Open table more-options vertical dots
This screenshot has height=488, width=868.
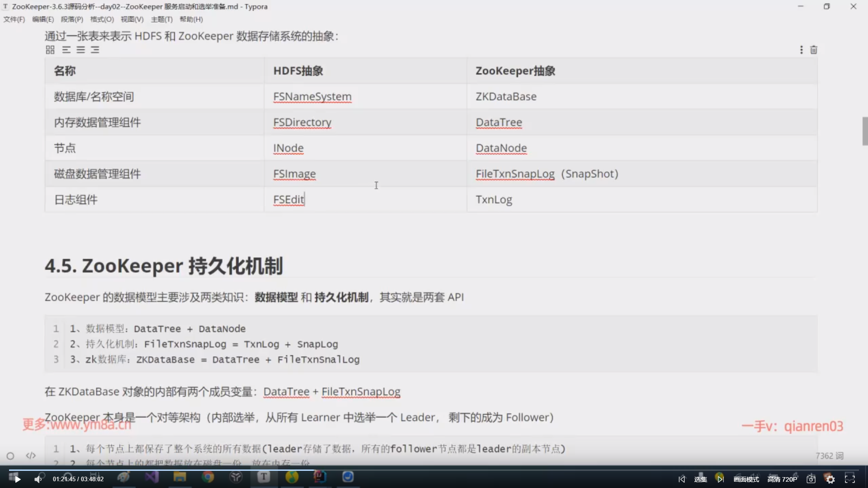point(802,50)
